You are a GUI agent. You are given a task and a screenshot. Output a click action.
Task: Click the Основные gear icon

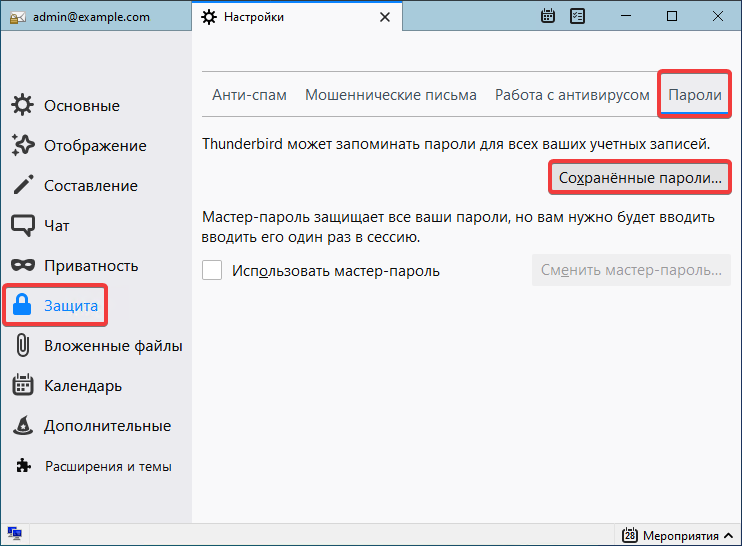23,106
